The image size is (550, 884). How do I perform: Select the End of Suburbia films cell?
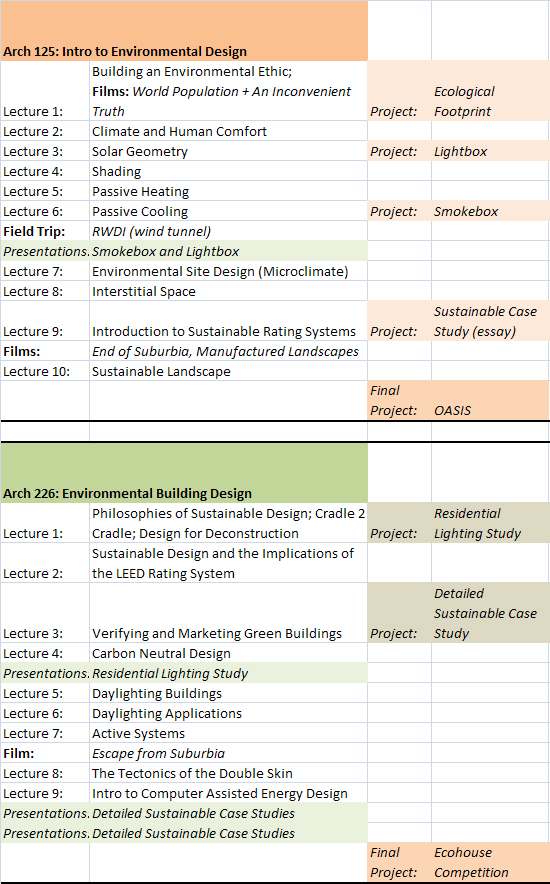point(228,351)
